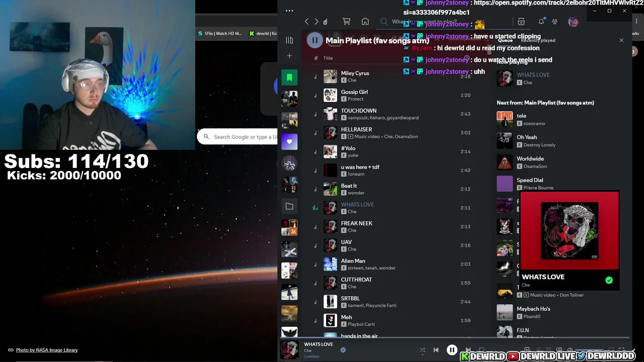
Task: Open the Spotify profile avatar menu
Action: click(573, 22)
